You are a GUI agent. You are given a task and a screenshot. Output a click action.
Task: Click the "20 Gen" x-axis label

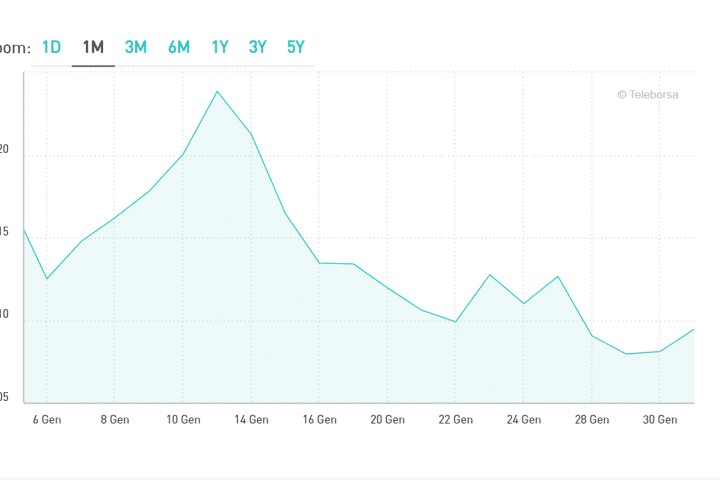(387, 420)
